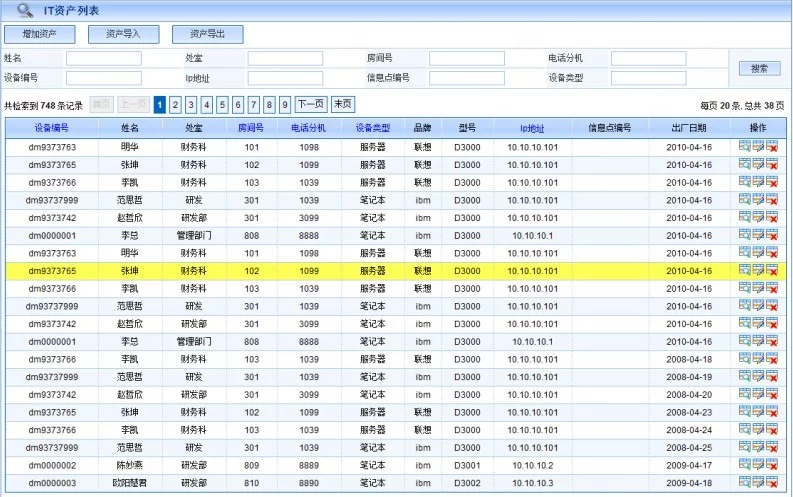Delete the asset row dated 2008-04-25
This screenshot has width=793, height=497.
pos(772,447)
